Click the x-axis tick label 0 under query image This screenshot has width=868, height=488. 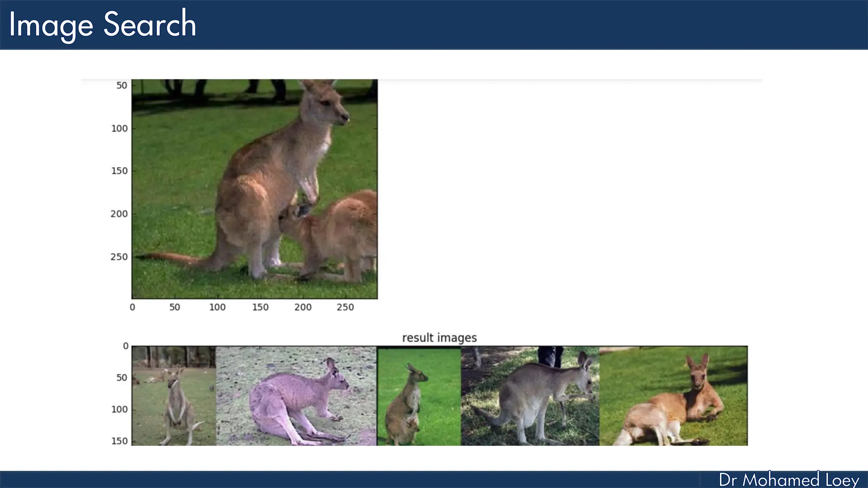tap(132, 307)
